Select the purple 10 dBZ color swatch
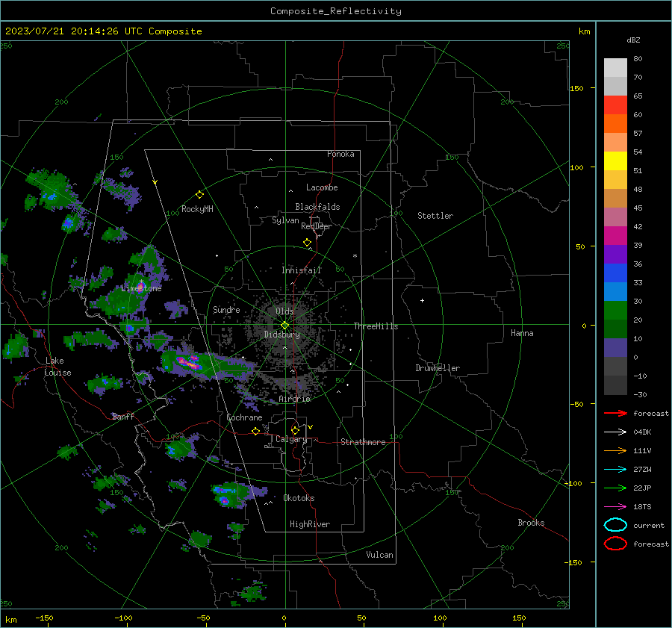This screenshot has width=672, height=628. (615, 348)
